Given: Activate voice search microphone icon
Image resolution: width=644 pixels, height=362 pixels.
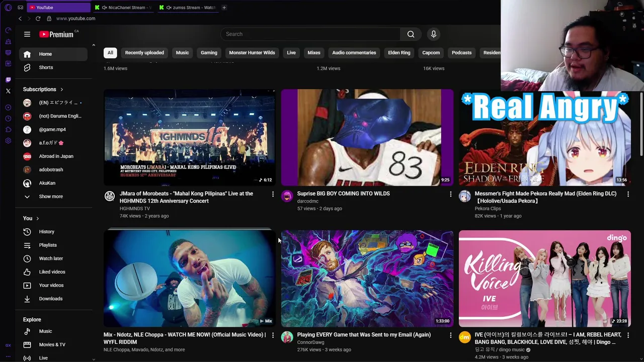Looking at the screenshot, I should tap(433, 34).
